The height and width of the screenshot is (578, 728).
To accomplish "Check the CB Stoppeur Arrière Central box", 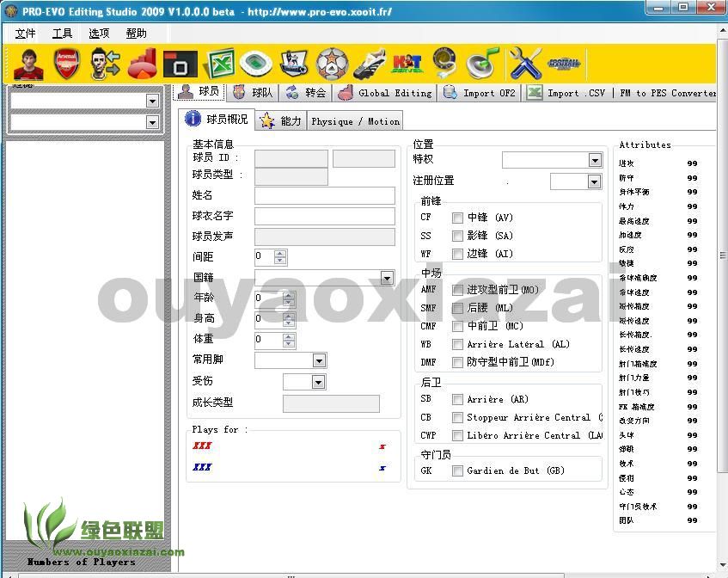I will coord(457,417).
